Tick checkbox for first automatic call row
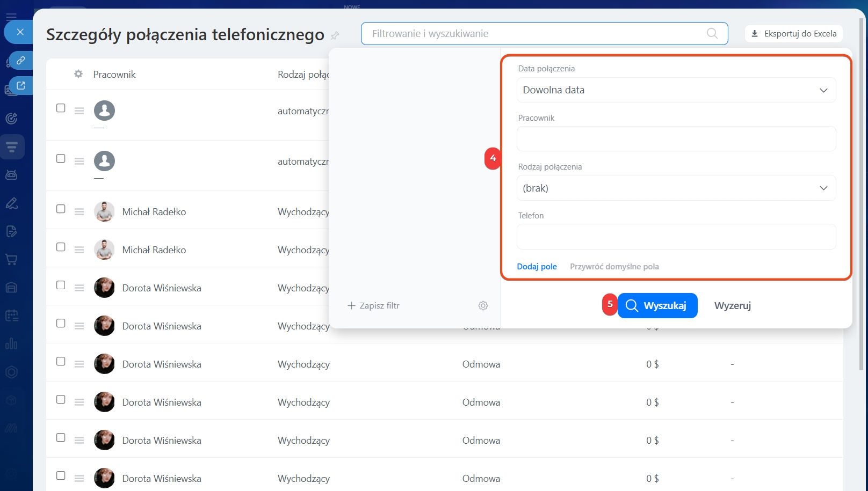This screenshot has height=491, width=868. tap(61, 108)
